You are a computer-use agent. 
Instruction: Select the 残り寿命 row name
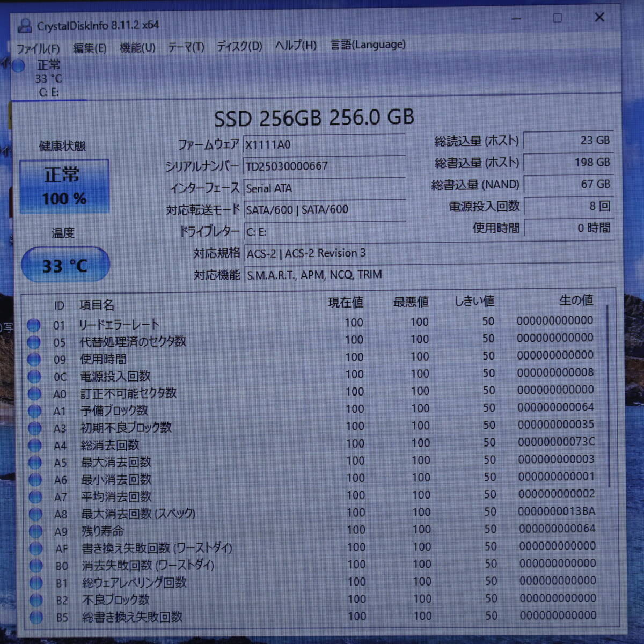pos(103,531)
